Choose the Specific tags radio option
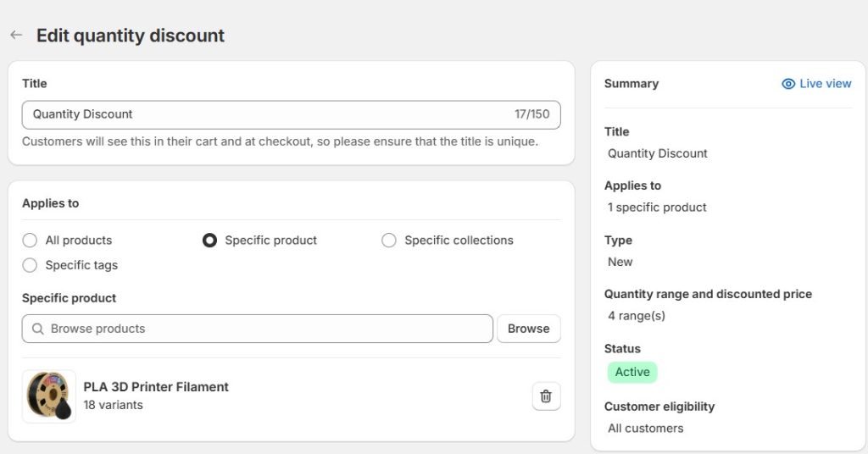Screen dimensions: 868x454 coord(30,265)
